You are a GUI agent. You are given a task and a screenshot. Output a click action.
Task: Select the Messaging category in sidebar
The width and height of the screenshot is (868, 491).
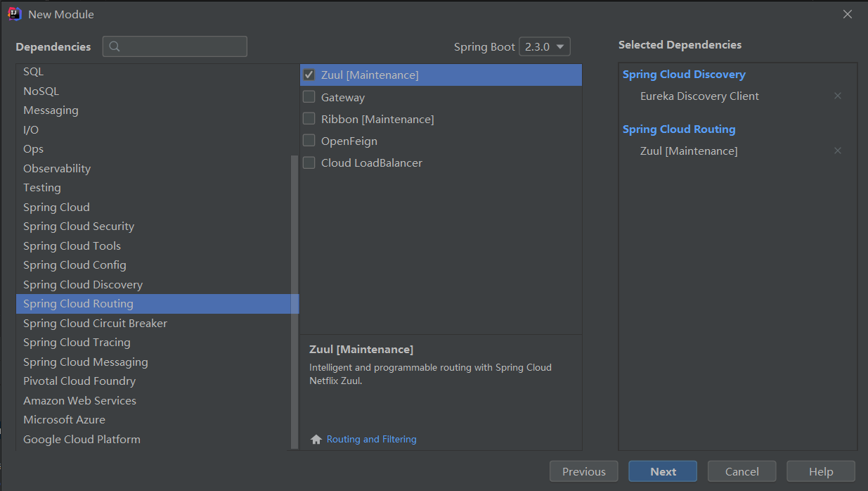[x=51, y=110]
